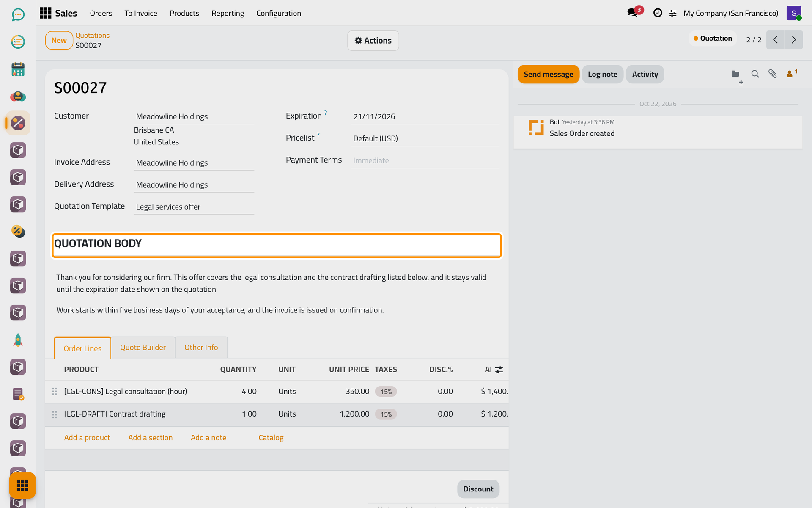Go to previous quotation record
This screenshot has width=812, height=508.
coord(775,40)
